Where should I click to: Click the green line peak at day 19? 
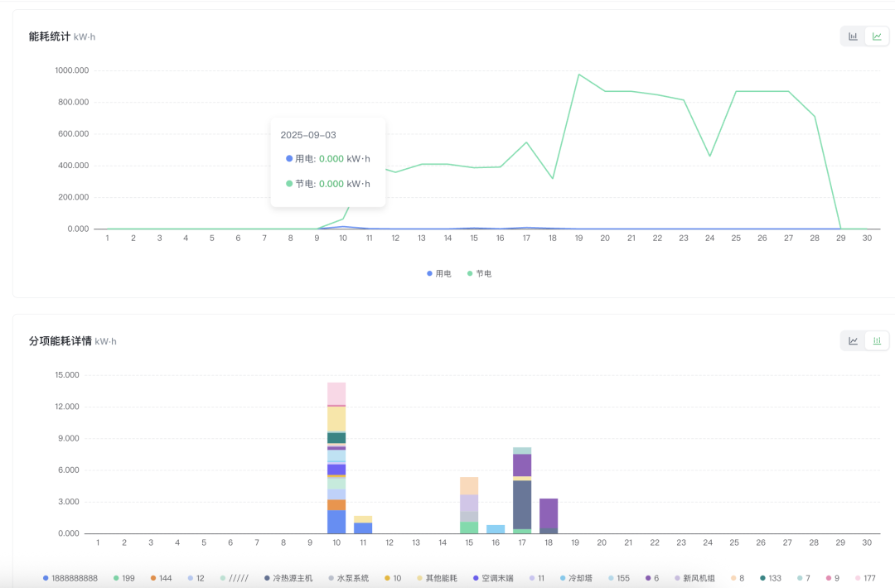click(578, 75)
